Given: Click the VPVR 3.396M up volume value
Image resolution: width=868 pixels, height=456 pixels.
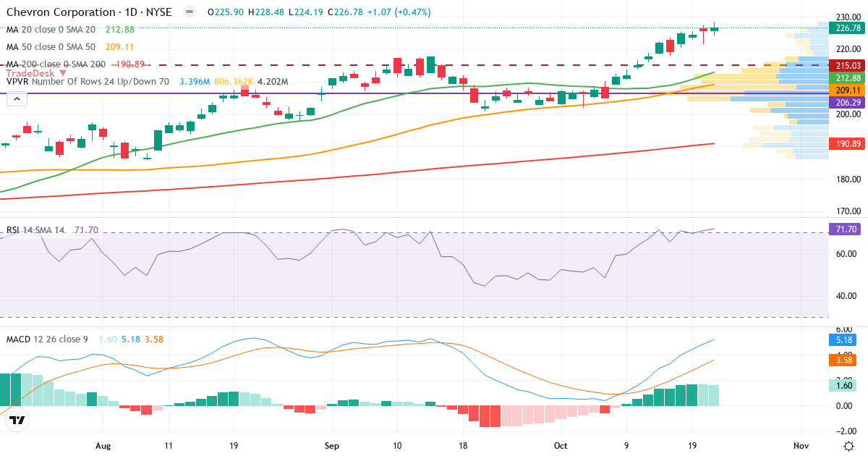Looking at the screenshot, I should coord(195,82).
